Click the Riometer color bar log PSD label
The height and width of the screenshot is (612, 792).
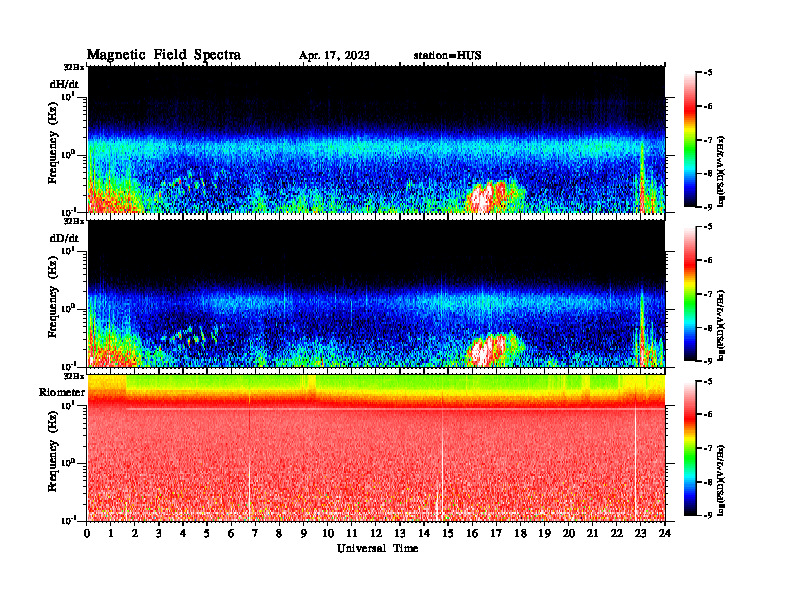click(722, 480)
